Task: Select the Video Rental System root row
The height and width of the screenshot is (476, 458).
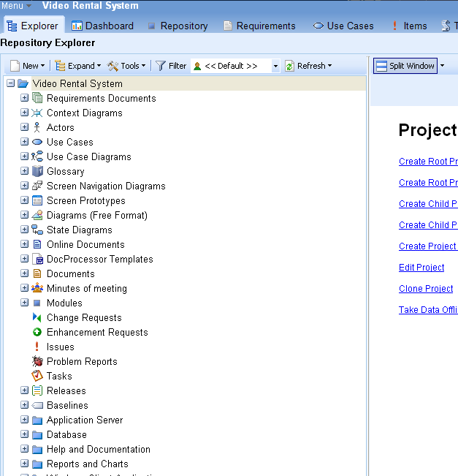Action: coord(199,83)
